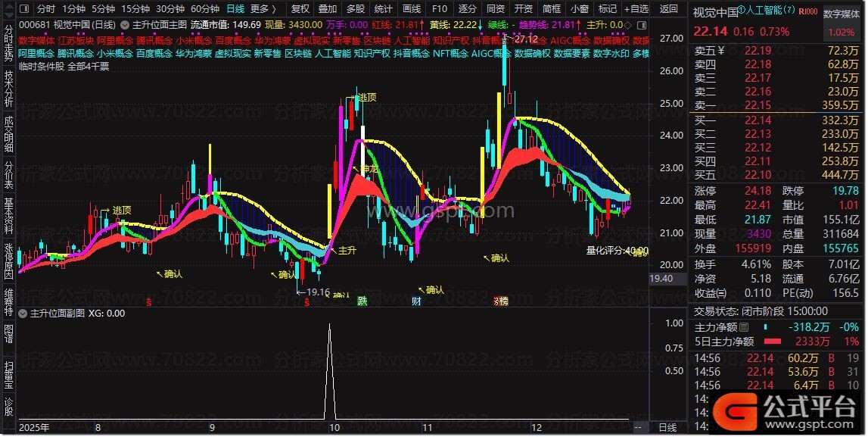Screen dimensions: 868x437
Task: Open the 日线 period selector at bottom right
Action: (x=668, y=428)
